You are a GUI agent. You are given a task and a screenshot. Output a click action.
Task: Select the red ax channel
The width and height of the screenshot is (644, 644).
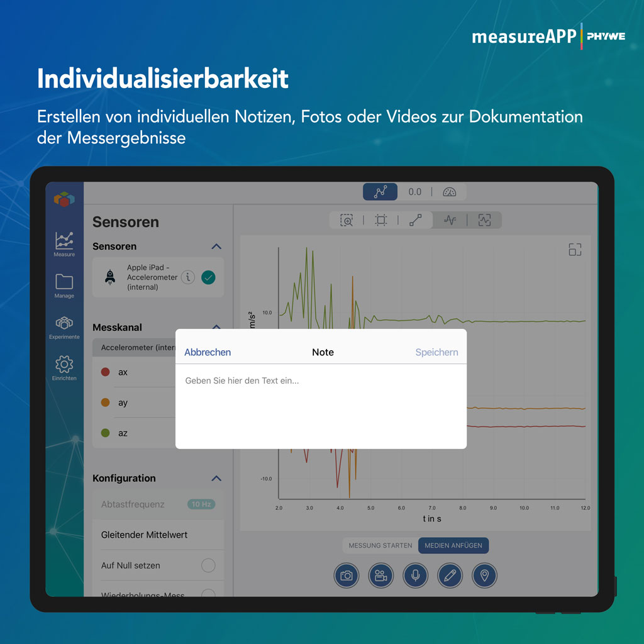tap(135, 372)
